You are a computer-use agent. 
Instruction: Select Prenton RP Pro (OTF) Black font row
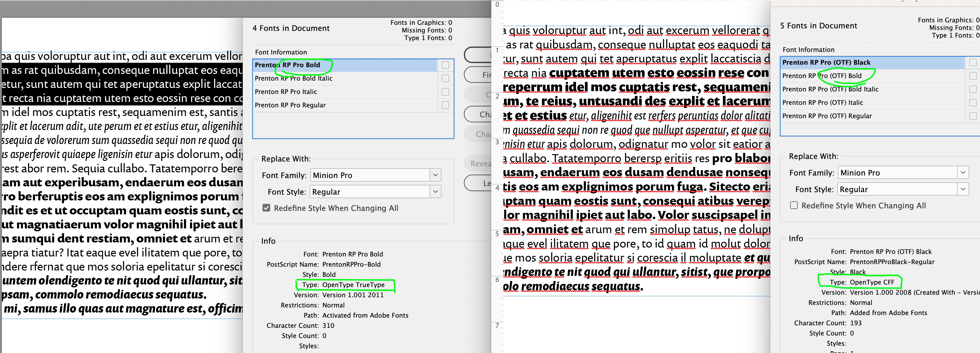(x=826, y=62)
